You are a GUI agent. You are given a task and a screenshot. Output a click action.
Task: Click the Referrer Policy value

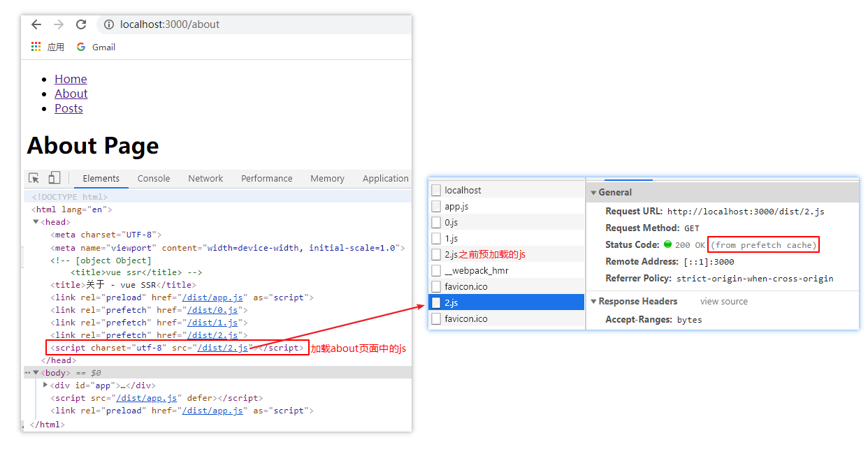click(755, 279)
